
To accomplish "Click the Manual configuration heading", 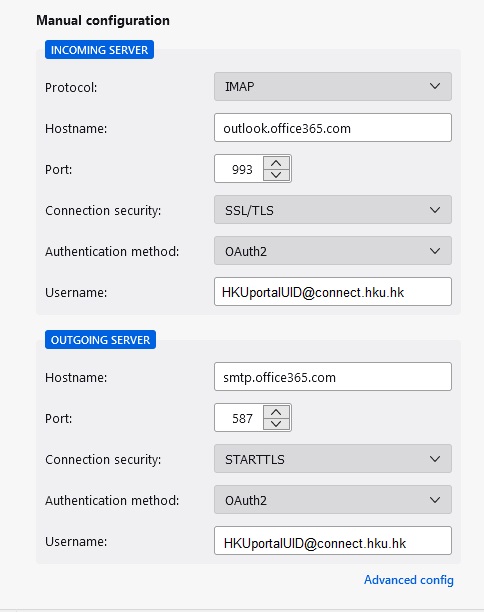I will click(x=103, y=20).
